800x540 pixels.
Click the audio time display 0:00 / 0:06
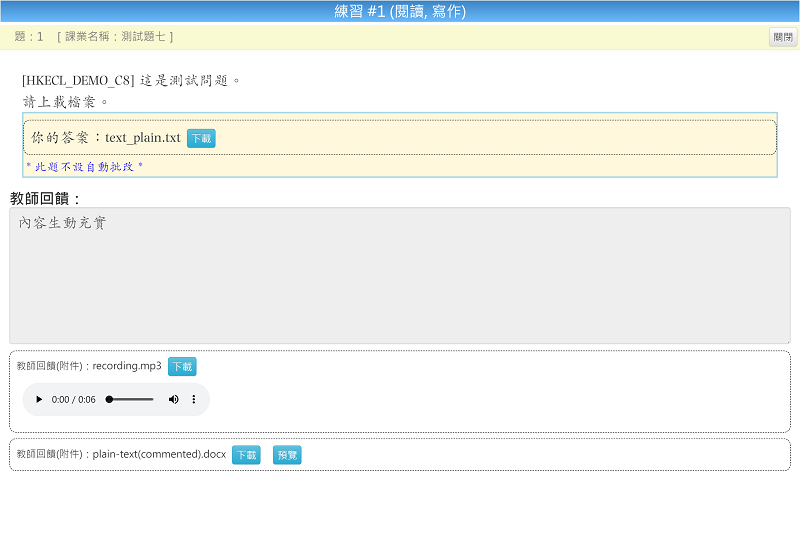click(74, 399)
